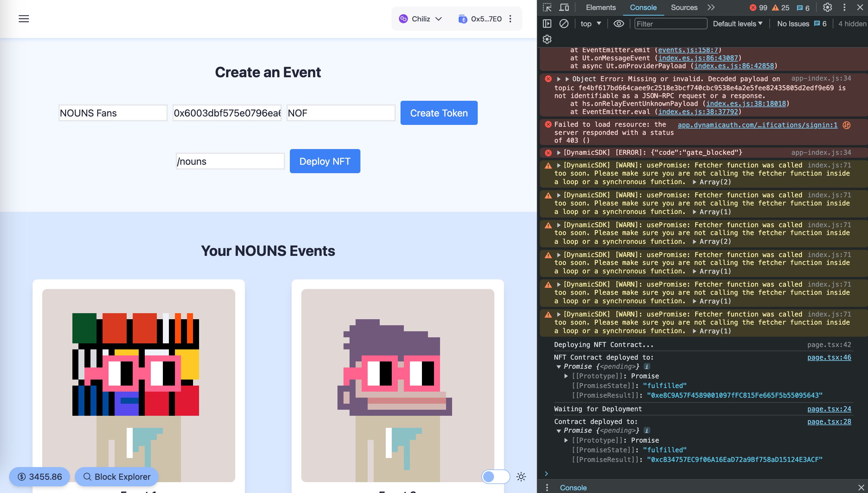The image size is (868, 493).
Task: Open index.es.js:38:37792 source link
Action: tap(698, 112)
